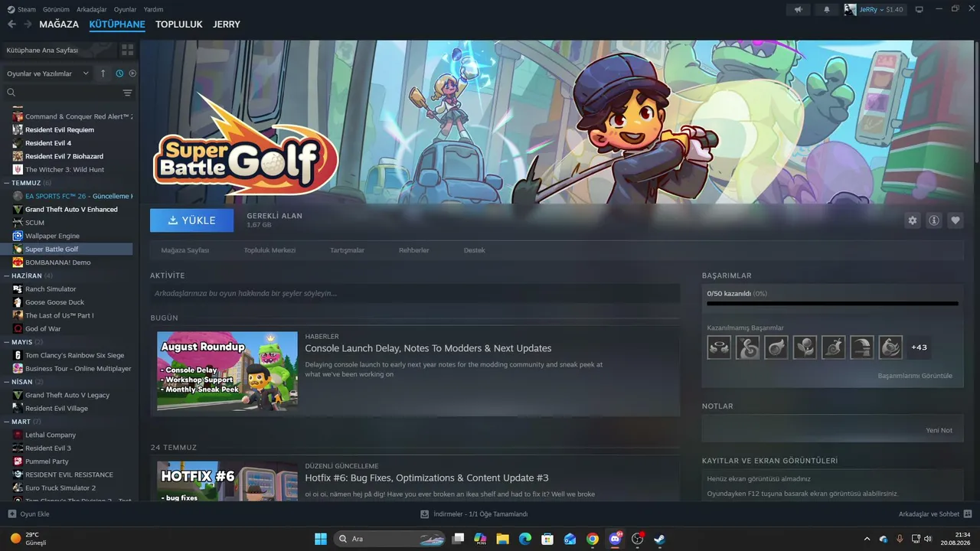Open File Explorer from the taskbar
Viewport: 980px width, 551px height.
tap(502, 539)
